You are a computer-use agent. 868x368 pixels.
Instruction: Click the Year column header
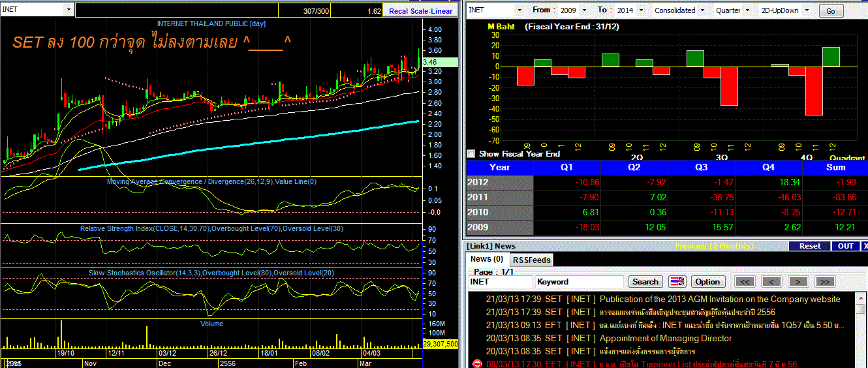[x=499, y=167]
